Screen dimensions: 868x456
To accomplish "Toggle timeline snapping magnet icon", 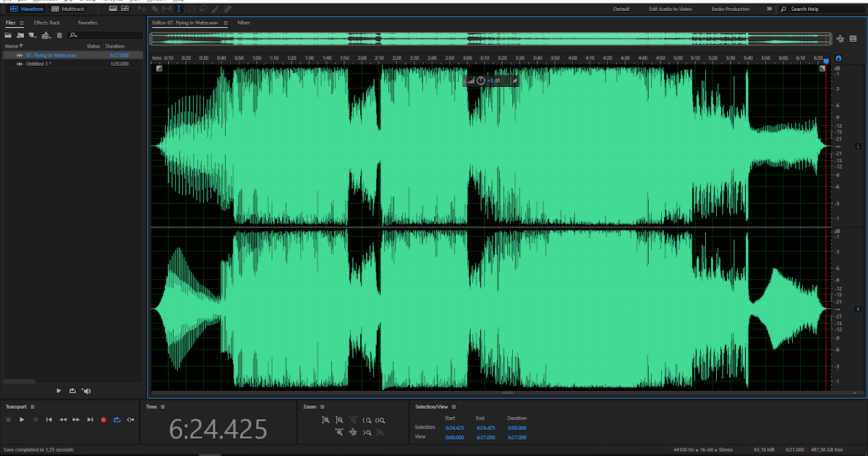I will point(838,58).
